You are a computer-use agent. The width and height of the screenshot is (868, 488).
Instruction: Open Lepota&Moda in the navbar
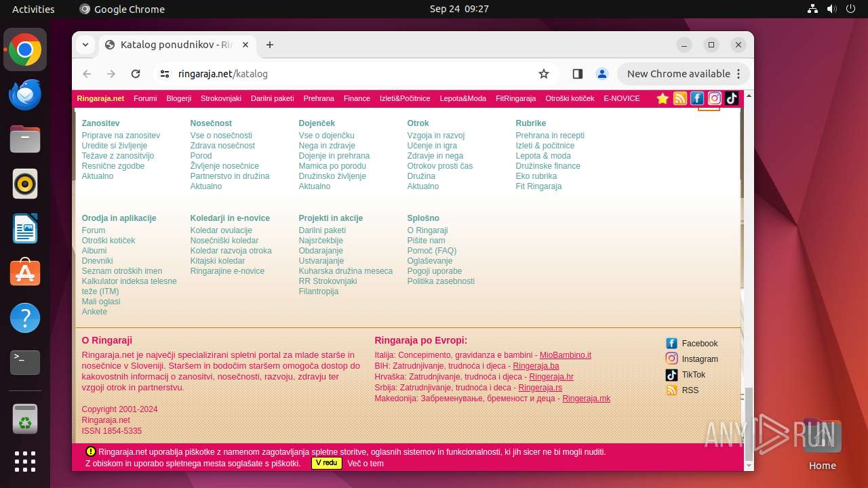pyautogui.click(x=463, y=98)
